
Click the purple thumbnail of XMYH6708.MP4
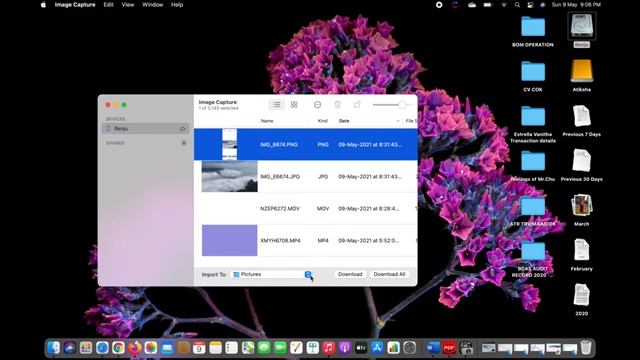tap(229, 240)
